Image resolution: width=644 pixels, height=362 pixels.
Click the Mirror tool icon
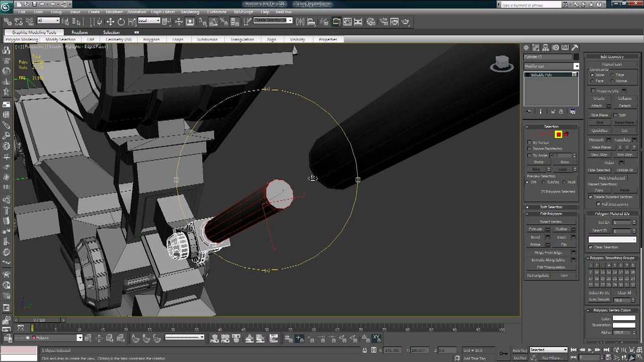(x=300, y=22)
